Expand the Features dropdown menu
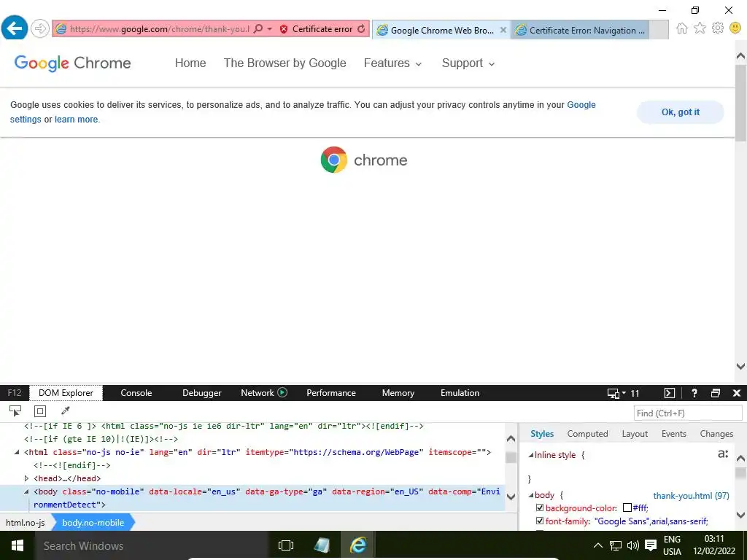747x560 pixels. tap(392, 63)
